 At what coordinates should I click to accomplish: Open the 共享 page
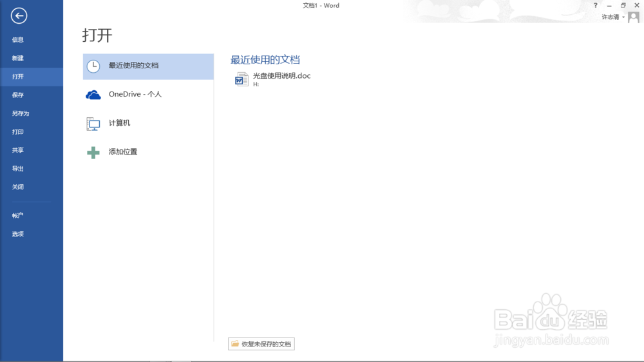click(x=32, y=150)
